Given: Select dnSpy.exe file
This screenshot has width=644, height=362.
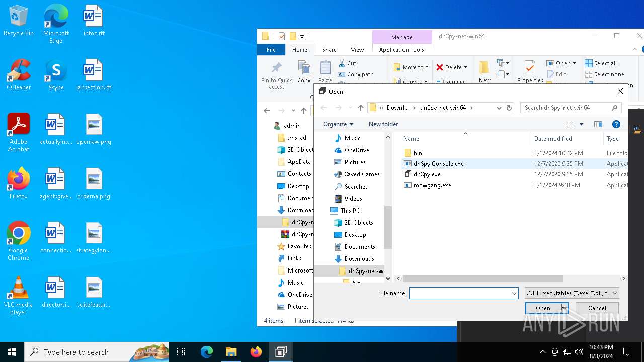Looking at the screenshot, I should [427, 174].
